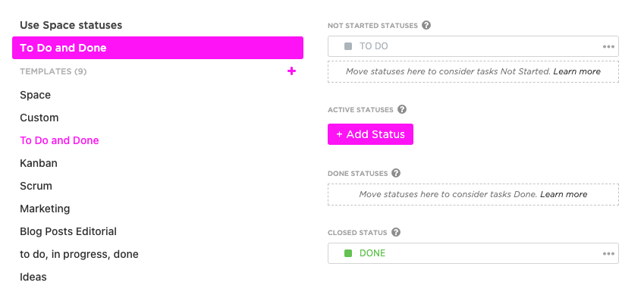Click the pink plus icon beside Templates

tap(291, 71)
